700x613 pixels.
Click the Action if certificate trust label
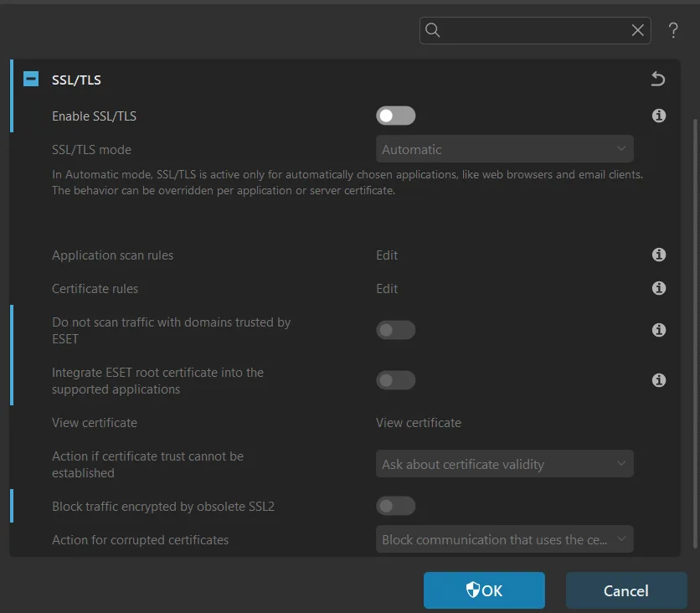tap(147, 464)
